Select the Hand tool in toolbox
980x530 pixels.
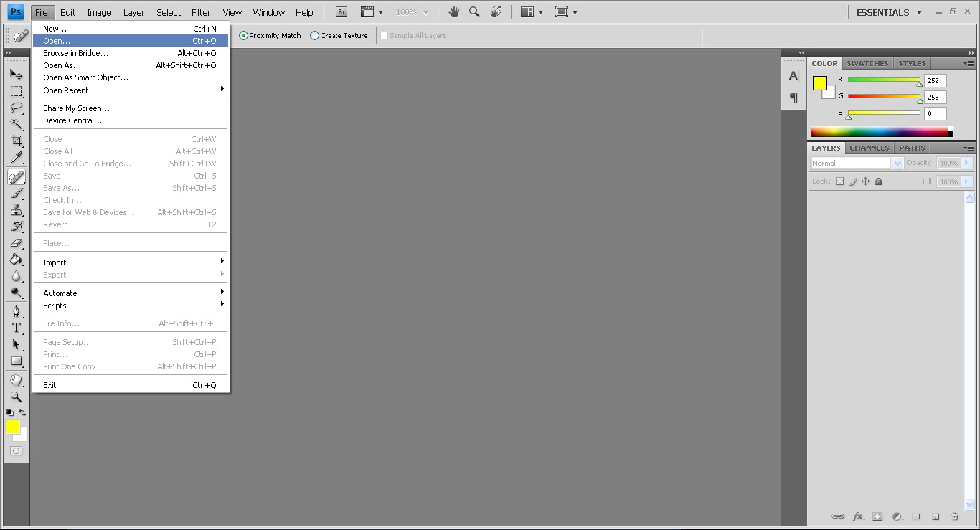(16, 380)
